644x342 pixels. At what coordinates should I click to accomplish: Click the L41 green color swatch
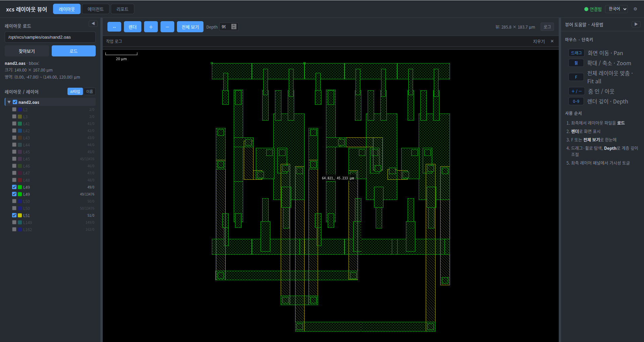tap(20, 124)
